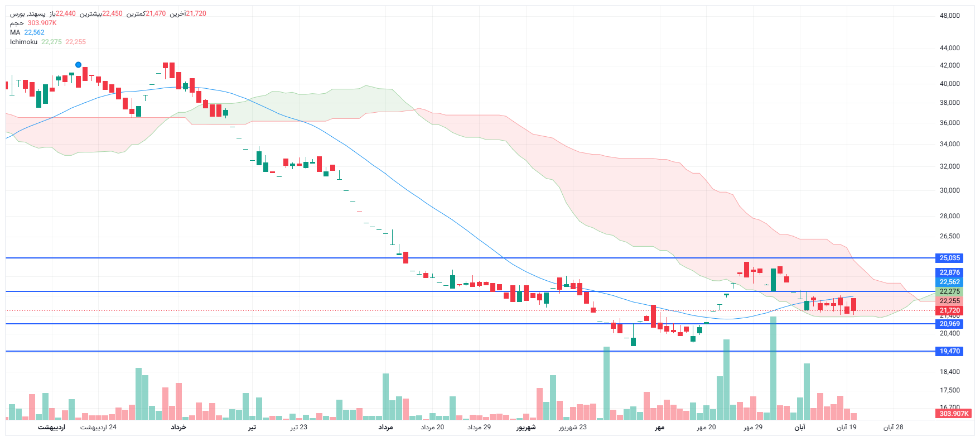Image resolution: width=980 pixels, height=441 pixels.
Task: Click the blue circle marker above the candles
Action: 78,65
